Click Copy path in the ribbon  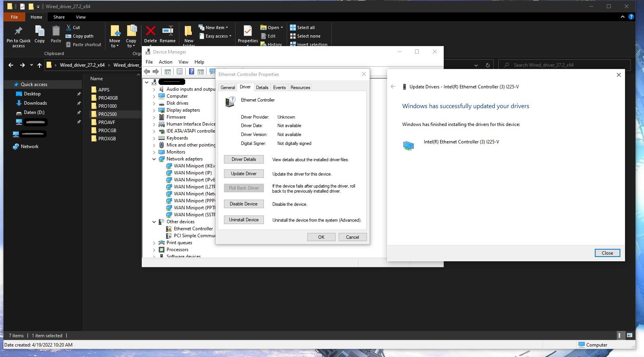pos(79,36)
